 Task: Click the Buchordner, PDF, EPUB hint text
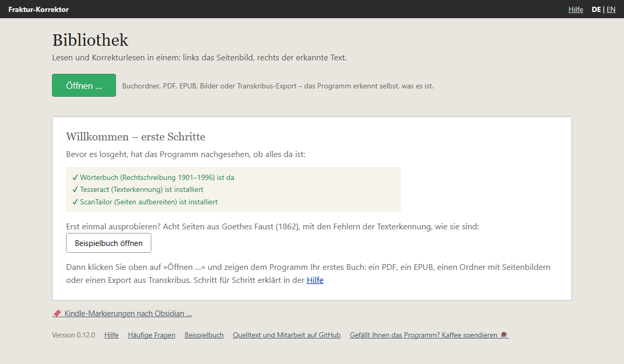tap(278, 86)
